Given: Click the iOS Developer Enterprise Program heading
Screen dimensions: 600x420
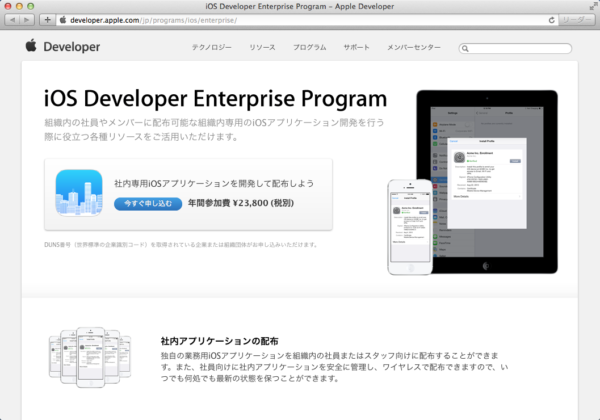Looking at the screenshot, I should tap(215, 99).
